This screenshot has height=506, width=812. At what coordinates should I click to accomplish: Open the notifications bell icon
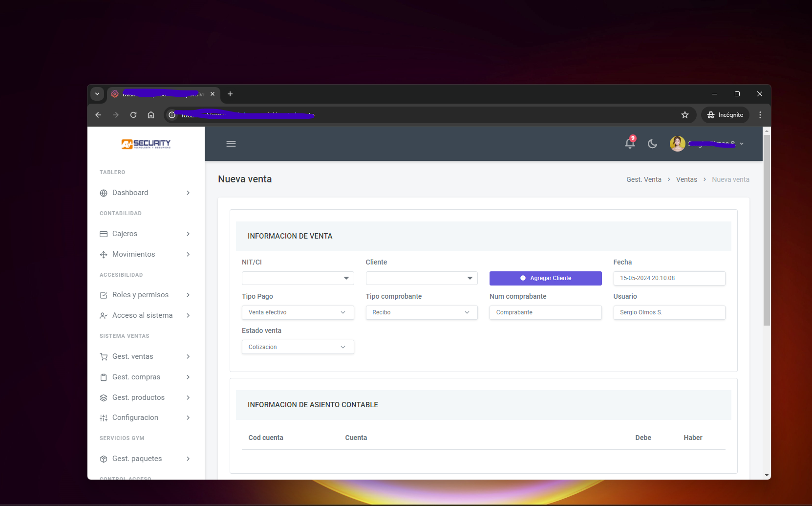(630, 143)
